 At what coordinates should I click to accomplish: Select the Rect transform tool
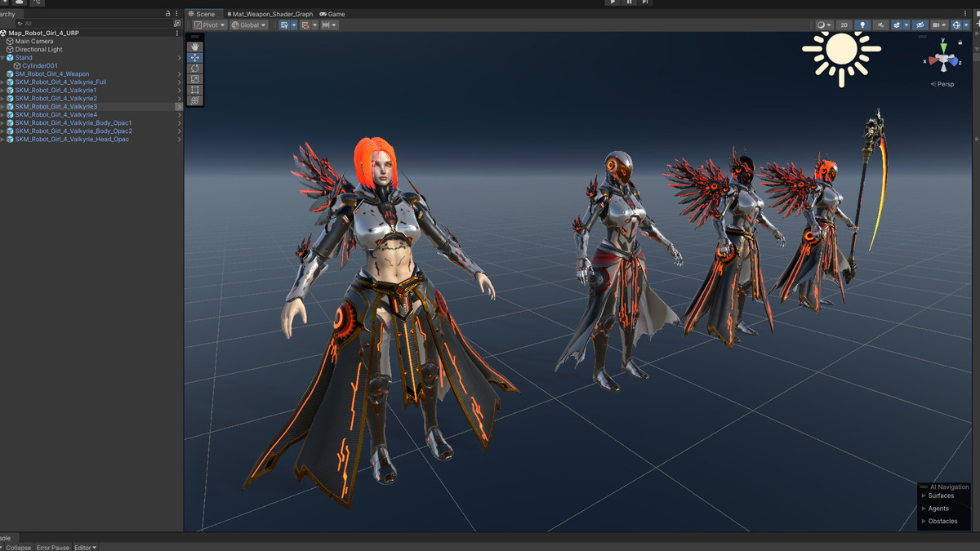[195, 90]
